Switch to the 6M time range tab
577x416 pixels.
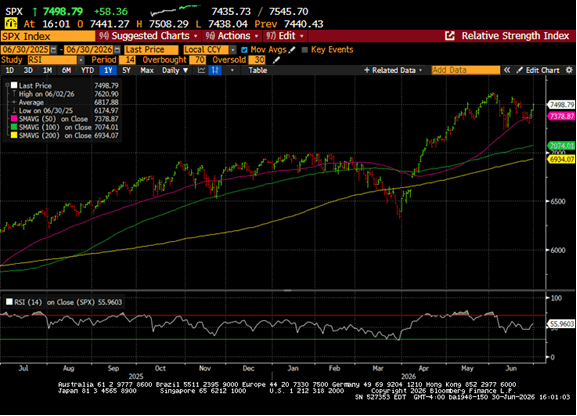[66, 70]
